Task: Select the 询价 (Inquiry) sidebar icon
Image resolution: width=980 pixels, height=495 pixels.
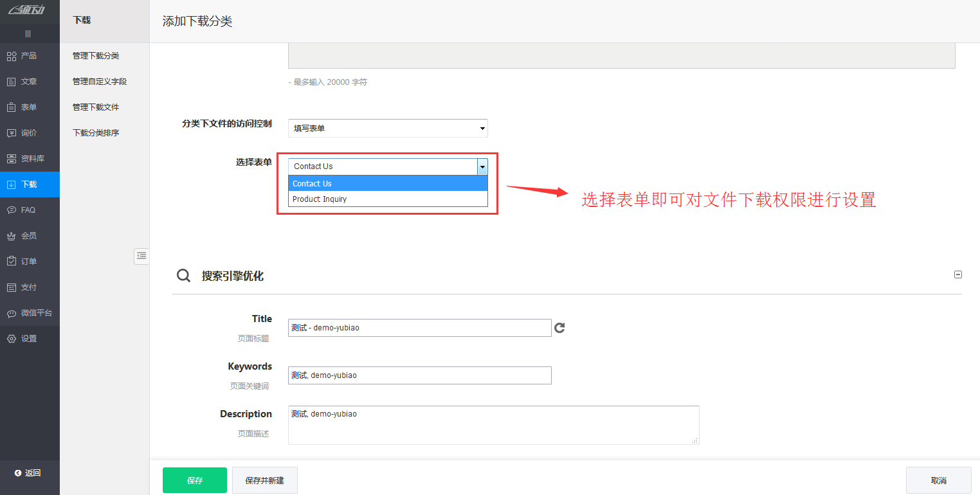Action: click(x=12, y=133)
